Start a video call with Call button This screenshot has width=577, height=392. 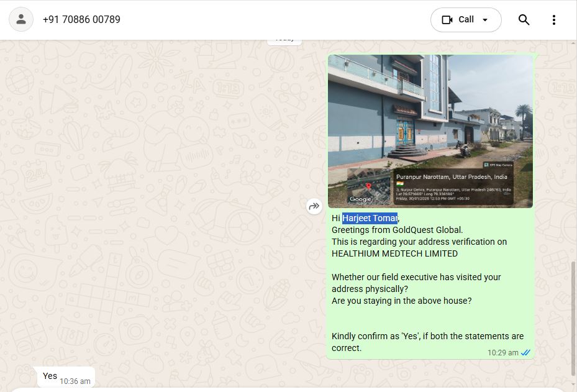(458, 19)
